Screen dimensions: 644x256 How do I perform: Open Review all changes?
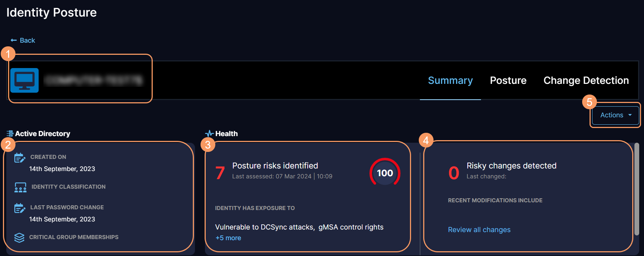[479, 230]
